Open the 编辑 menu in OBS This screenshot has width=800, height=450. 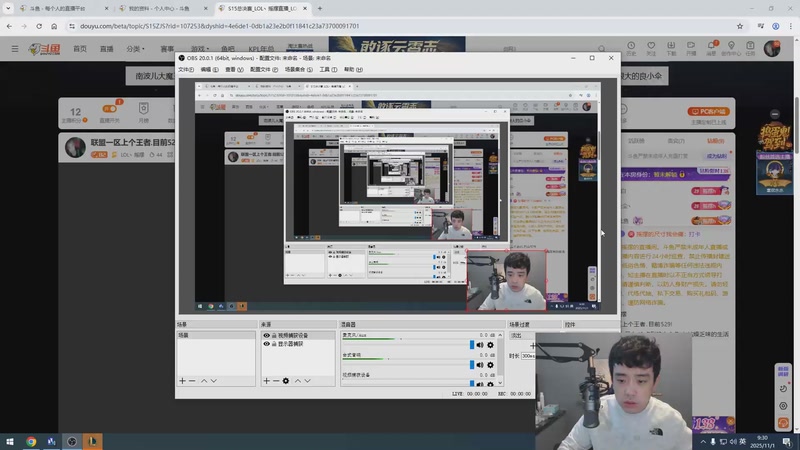[209, 69]
